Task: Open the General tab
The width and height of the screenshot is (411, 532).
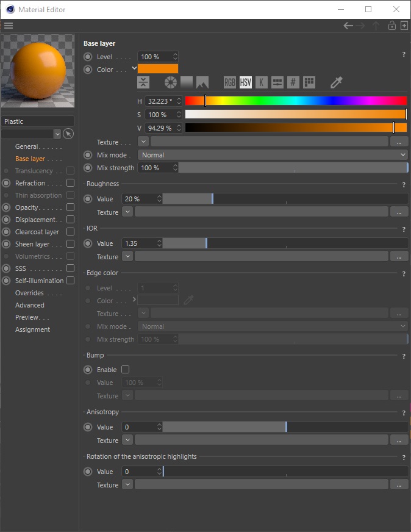Action: click(x=26, y=146)
